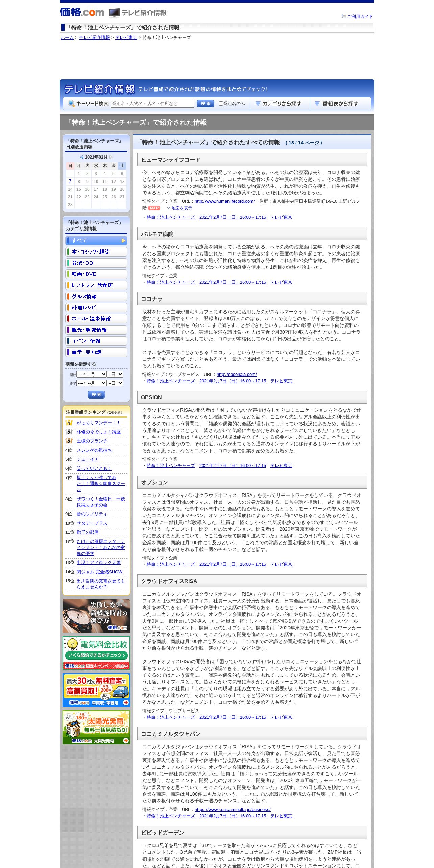Click the 価格.com logo
The height and width of the screenshot is (868, 434).
(x=82, y=13)
